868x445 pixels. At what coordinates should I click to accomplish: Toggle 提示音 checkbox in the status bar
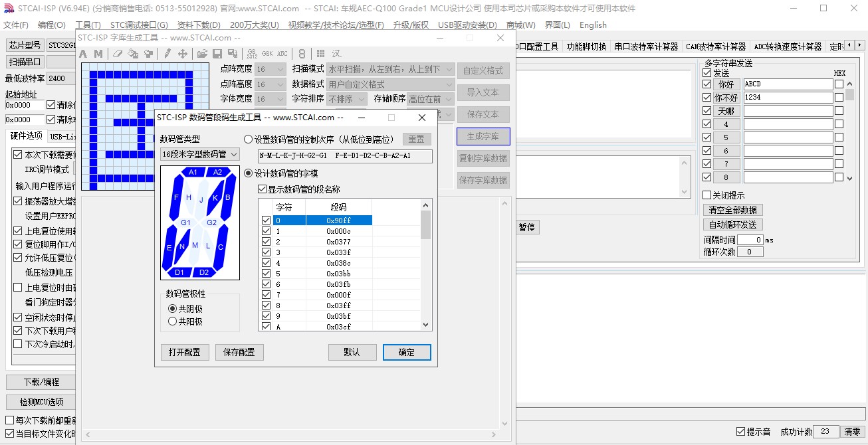[x=741, y=432]
